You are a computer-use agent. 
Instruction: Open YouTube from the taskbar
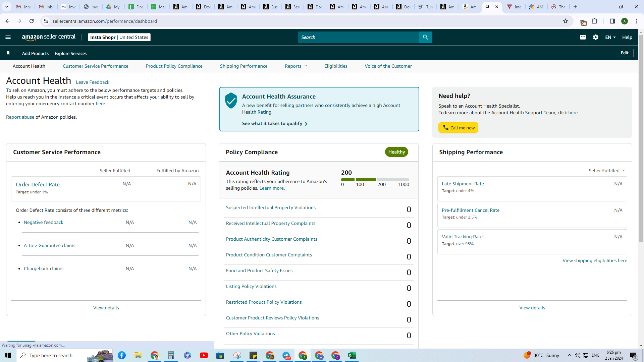[x=204, y=355]
